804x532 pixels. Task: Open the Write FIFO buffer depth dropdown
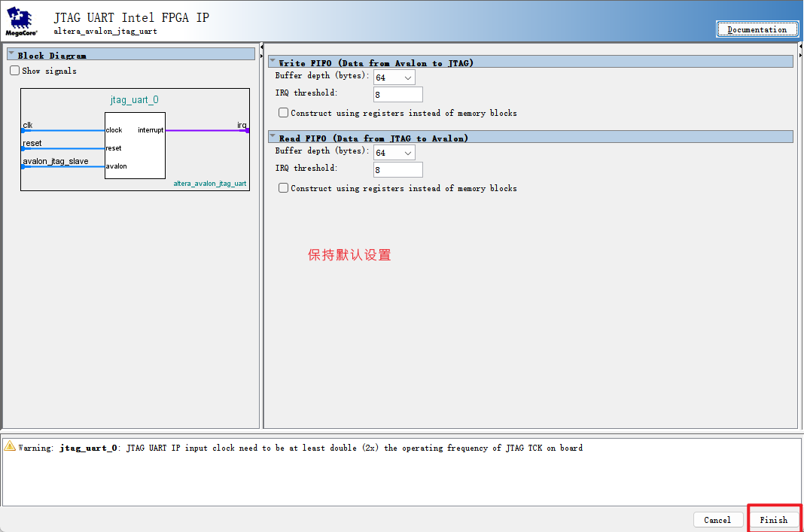click(x=394, y=78)
